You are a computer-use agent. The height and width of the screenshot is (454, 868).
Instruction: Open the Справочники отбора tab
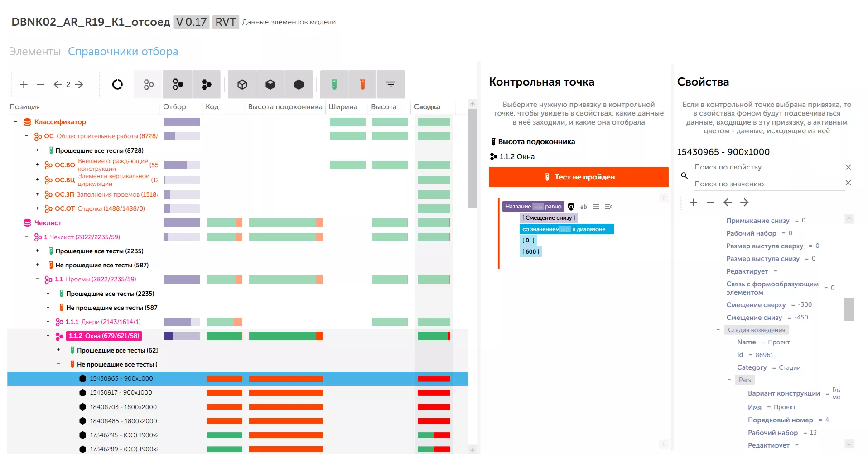coord(123,52)
